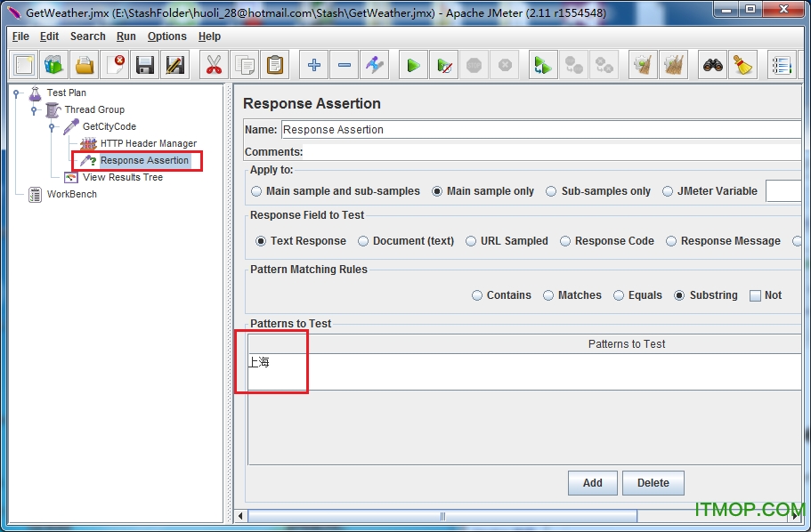This screenshot has height=532, width=811.
Task: Collapse the Thread Group node
Action: coord(34,110)
